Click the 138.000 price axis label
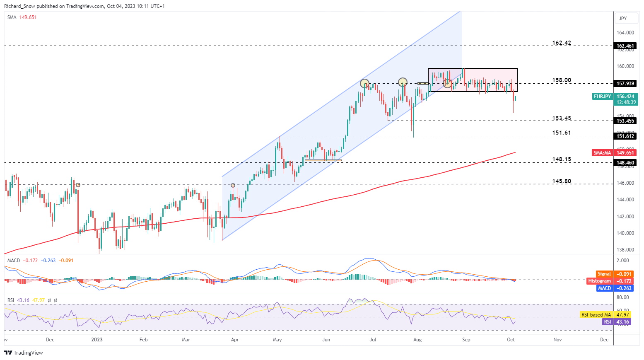Image resolution: width=644 pixels, height=360 pixels. tap(625, 250)
